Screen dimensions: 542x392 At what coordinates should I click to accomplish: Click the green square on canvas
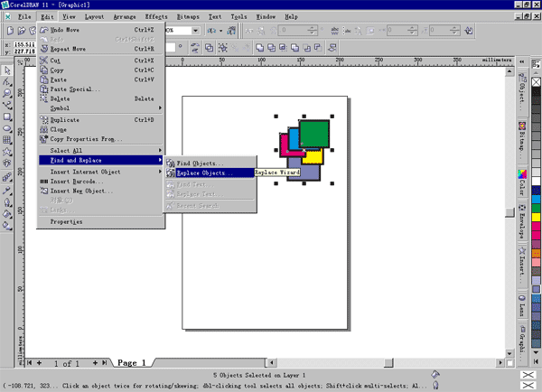[314, 134]
